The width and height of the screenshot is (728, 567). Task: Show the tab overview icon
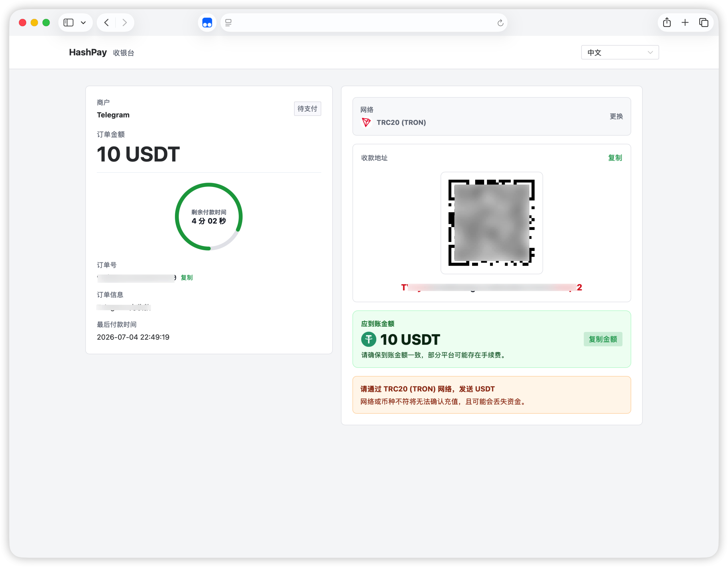point(704,22)
